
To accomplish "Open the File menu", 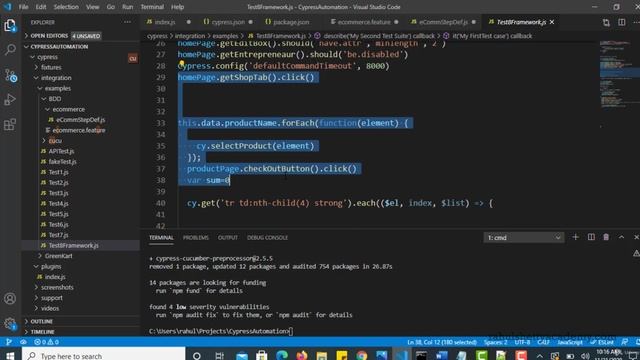I will pos(24,7).
